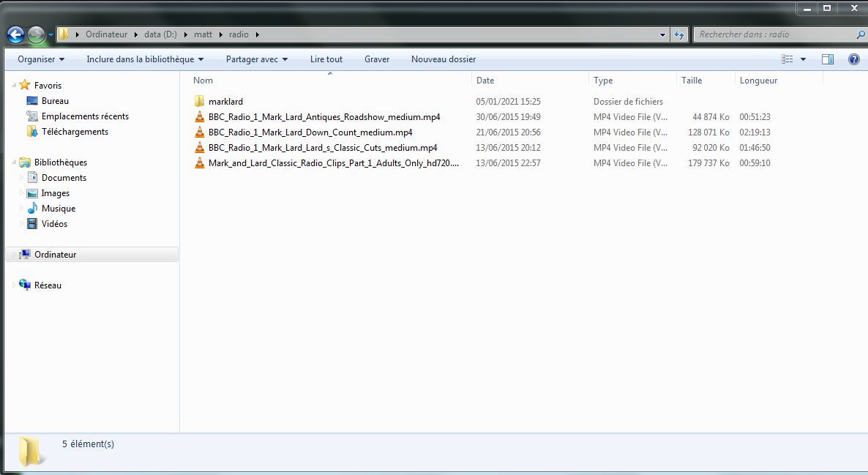
Task: Click the greyed Forward arrow button
Action: coord(36,35)
